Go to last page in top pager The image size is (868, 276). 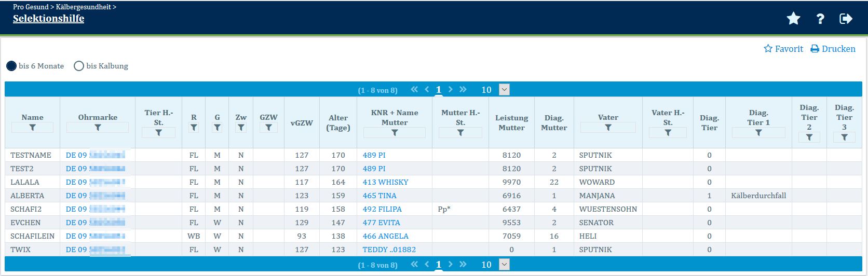463,89
